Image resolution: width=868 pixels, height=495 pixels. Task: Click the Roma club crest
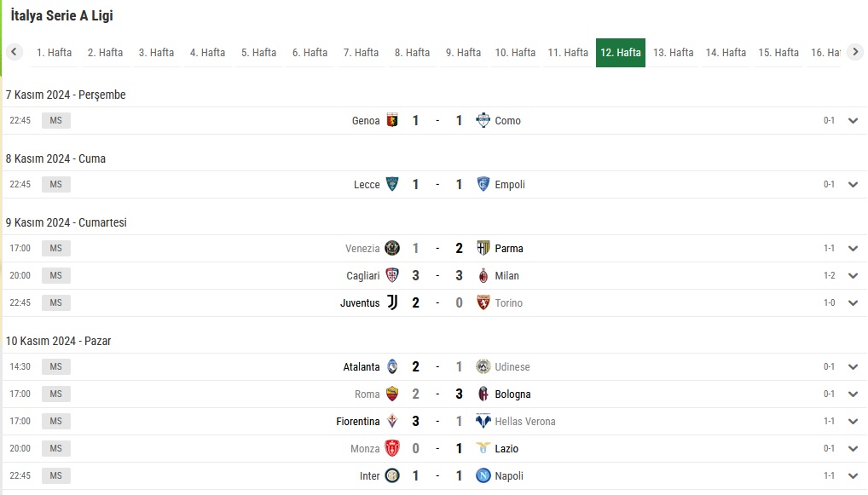[x=392, y=394]
